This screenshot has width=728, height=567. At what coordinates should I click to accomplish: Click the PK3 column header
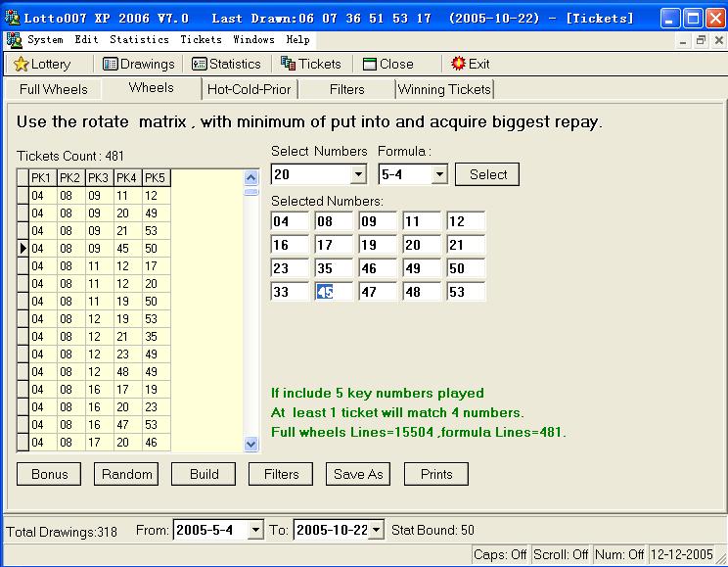[x=100, y=178]
